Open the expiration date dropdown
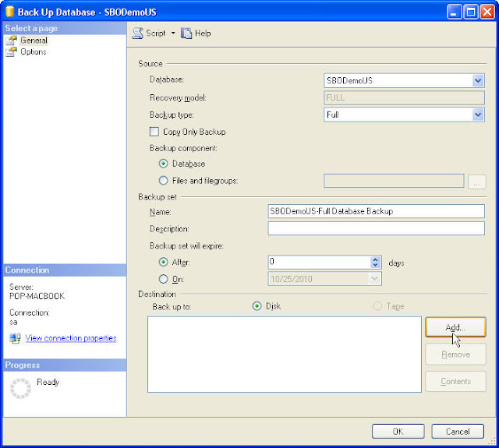Screen dimensions: 499x448 pyautogui.click(x=374, y=279)
